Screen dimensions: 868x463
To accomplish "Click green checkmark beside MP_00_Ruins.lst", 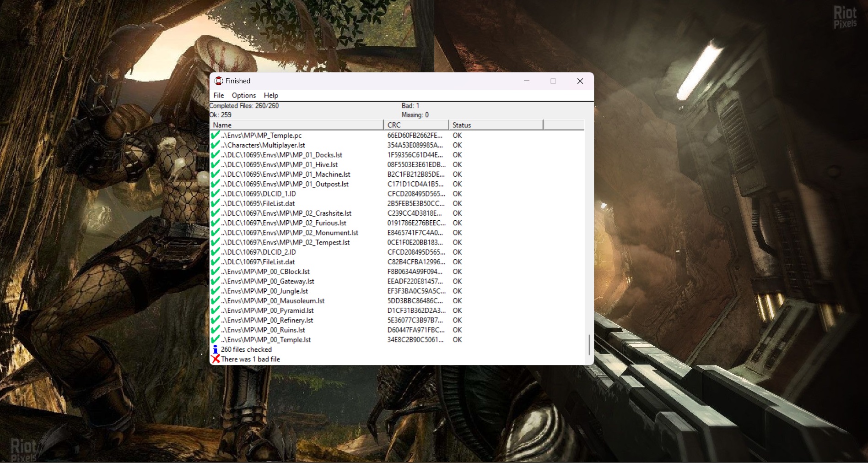I will click(x=215, y=330).
